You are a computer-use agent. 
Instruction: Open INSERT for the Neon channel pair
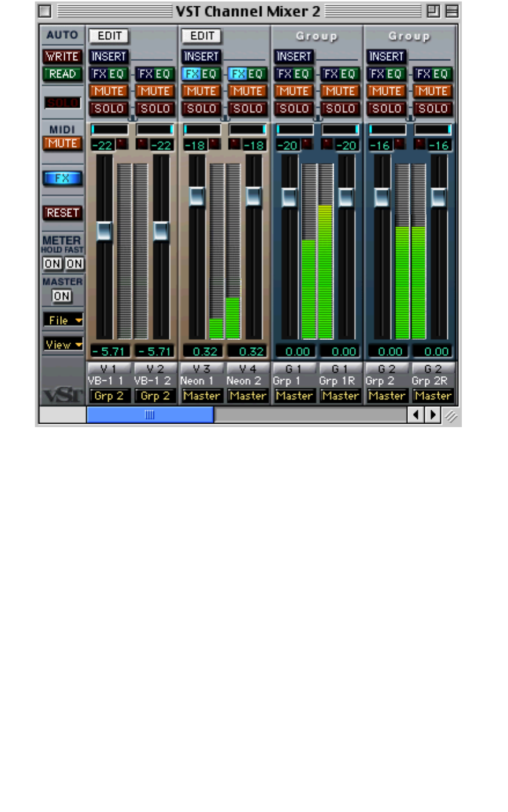(201, 57)
